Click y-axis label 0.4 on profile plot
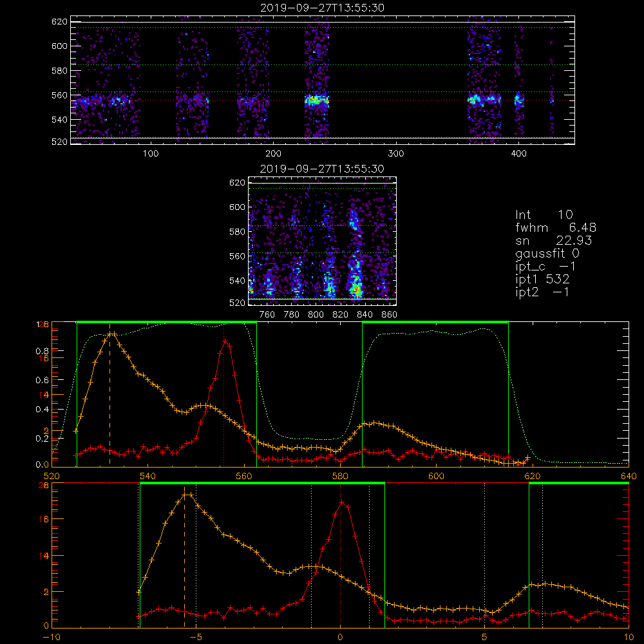Image resolution: width=644 pixels, height=644 pixels. (43, 410)
